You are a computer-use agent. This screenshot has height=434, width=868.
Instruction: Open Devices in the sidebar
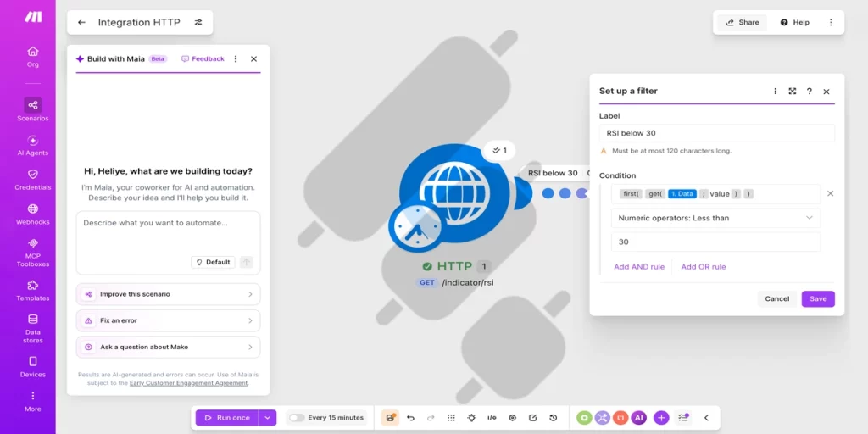[33, 367]
